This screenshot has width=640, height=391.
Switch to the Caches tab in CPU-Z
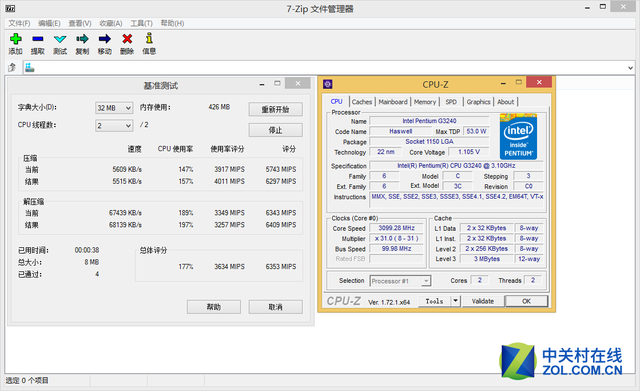[x=362, y=102]
